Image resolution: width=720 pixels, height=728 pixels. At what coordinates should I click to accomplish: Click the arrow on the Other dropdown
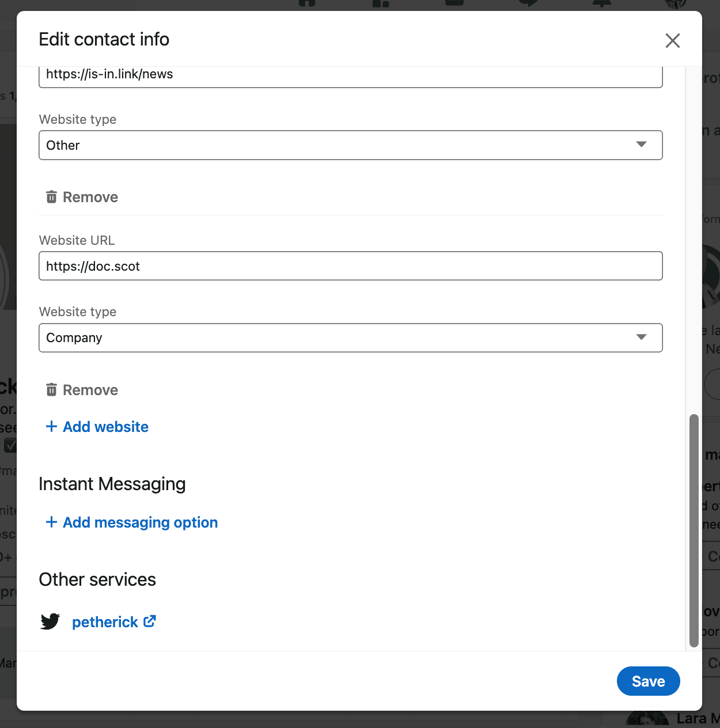tap(641, 145)
